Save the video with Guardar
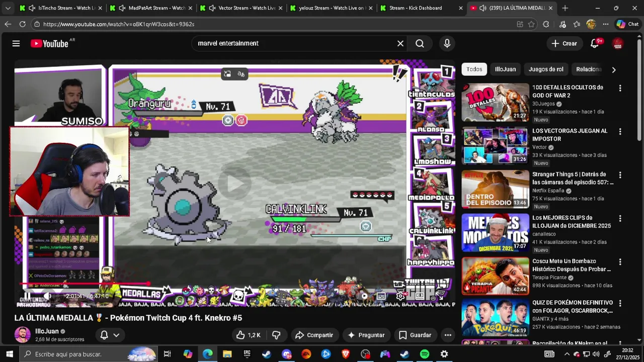Screen dimensions: 644x362 click(x=415, y=335)
